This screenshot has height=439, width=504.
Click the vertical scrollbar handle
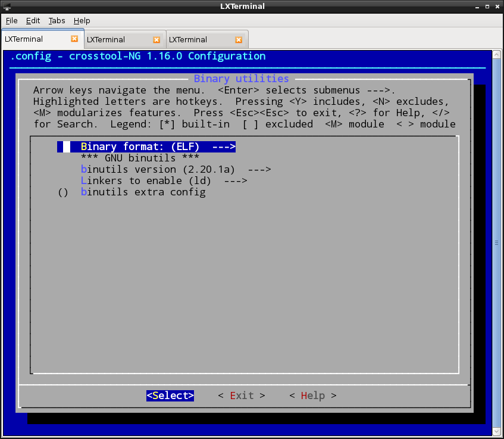[x=497, y=243]
